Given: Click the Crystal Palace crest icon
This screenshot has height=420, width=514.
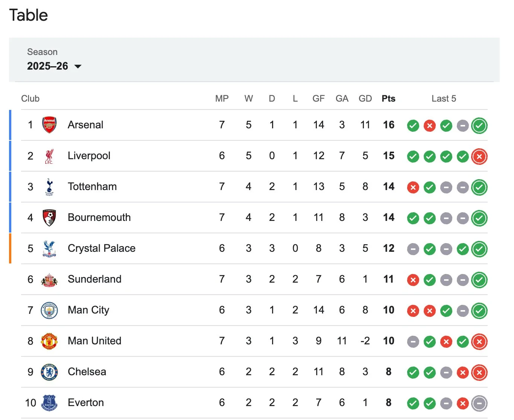Looking at the screenshot, I should click(x=49, y=248).
